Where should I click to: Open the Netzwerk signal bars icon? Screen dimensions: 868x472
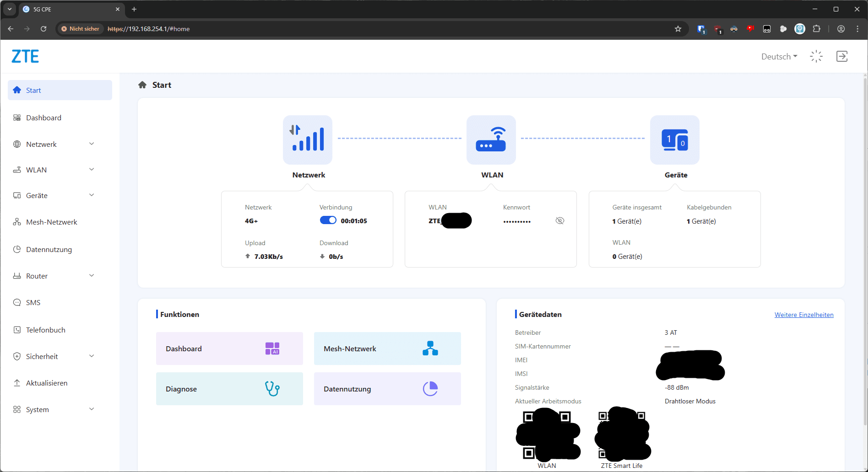pos(308,140)
